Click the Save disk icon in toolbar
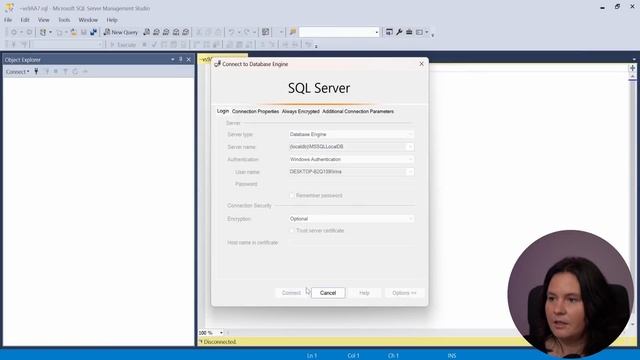Screen dimensions: 640x360 tap(84, 32)
